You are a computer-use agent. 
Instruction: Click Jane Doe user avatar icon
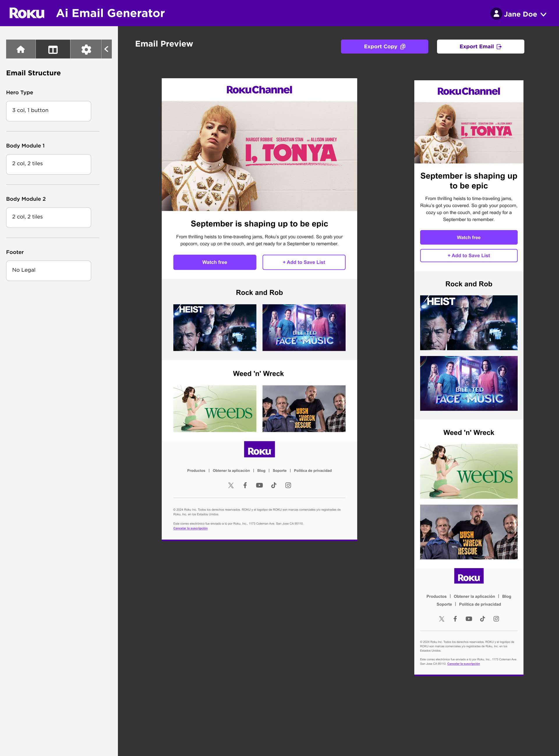[x=496, y=14]
